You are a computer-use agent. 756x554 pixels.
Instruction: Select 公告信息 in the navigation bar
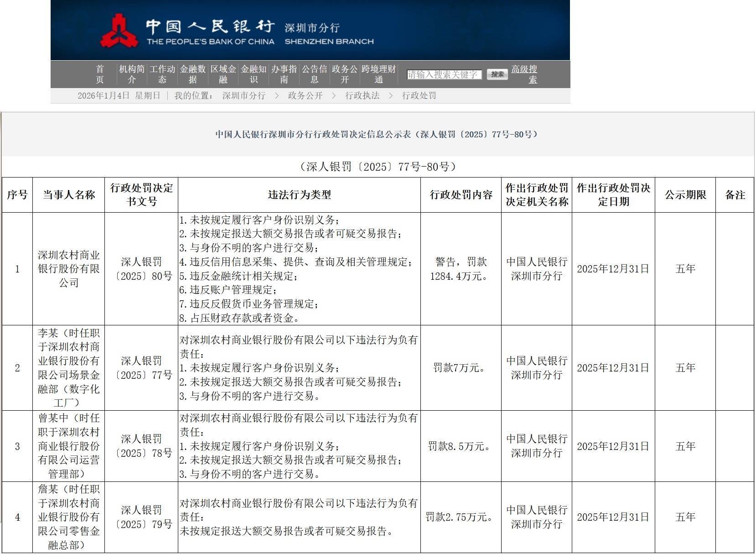pos(314,74)
